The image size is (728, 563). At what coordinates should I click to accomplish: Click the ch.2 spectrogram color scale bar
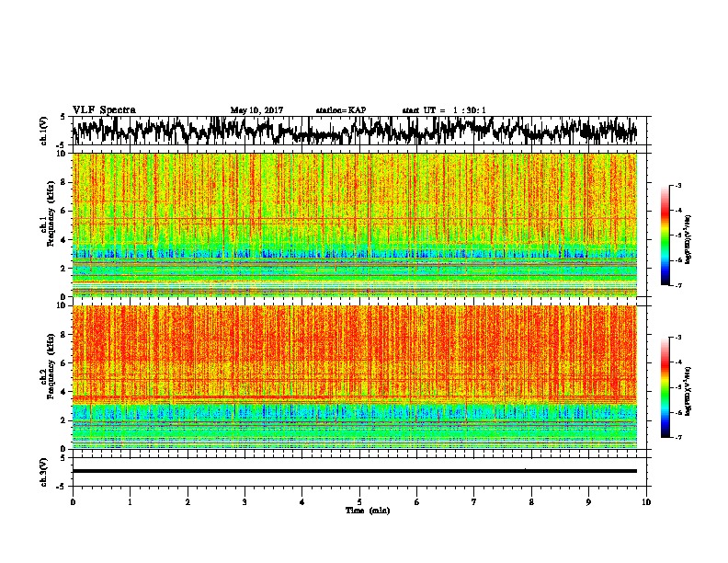pos(665,387)
